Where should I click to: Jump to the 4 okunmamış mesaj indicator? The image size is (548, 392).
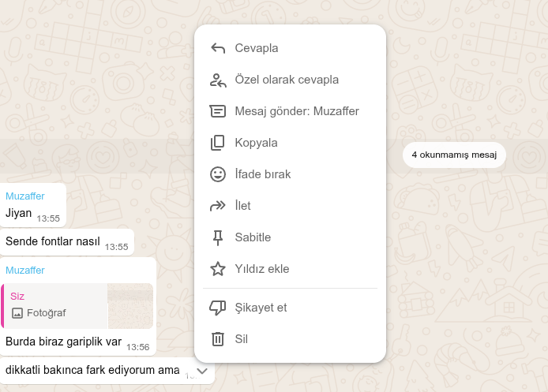point(454,155)
